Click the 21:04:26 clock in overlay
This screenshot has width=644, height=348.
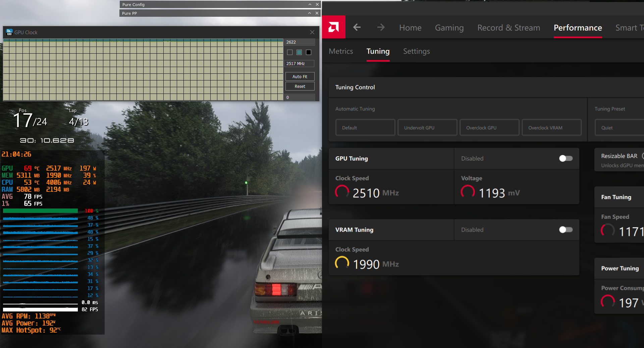[16, 154]
